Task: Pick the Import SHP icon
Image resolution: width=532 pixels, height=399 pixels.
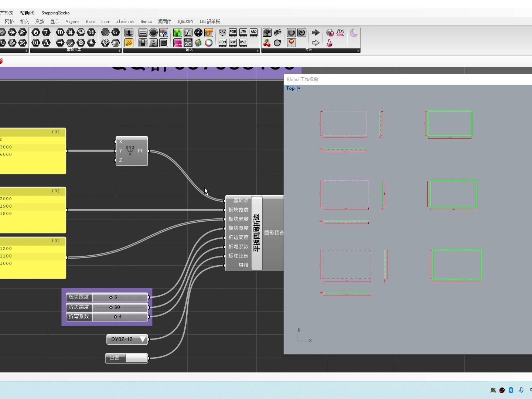Action: (233, 43)
